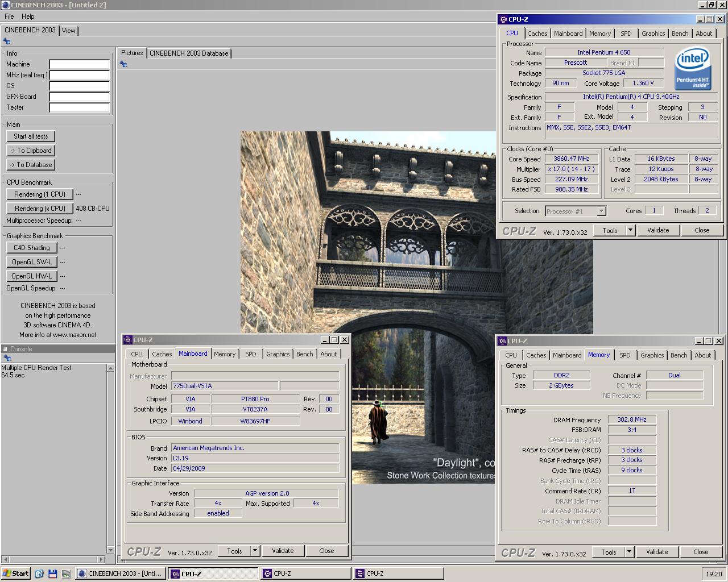728x582 pixels.
Task: Click Close button in Memory CPU-Z window
Action: pos(701,552)
